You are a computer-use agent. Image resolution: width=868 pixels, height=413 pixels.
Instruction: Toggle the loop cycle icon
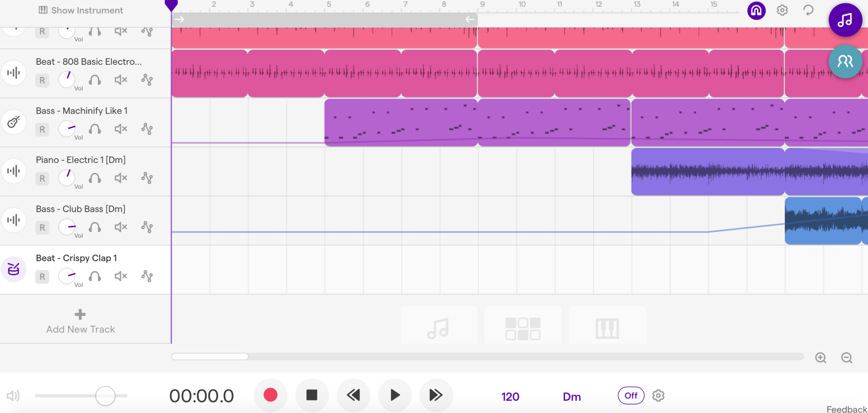pos(808,11)
